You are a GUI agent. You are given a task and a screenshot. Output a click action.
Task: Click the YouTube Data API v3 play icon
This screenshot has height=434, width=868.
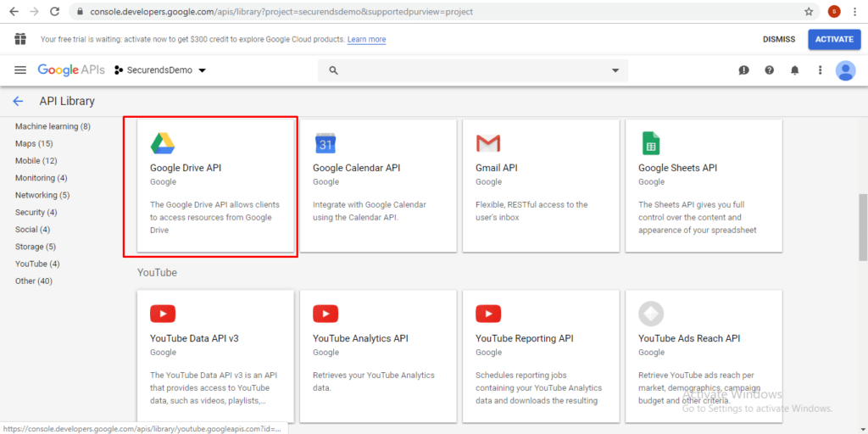coord(163,314)
